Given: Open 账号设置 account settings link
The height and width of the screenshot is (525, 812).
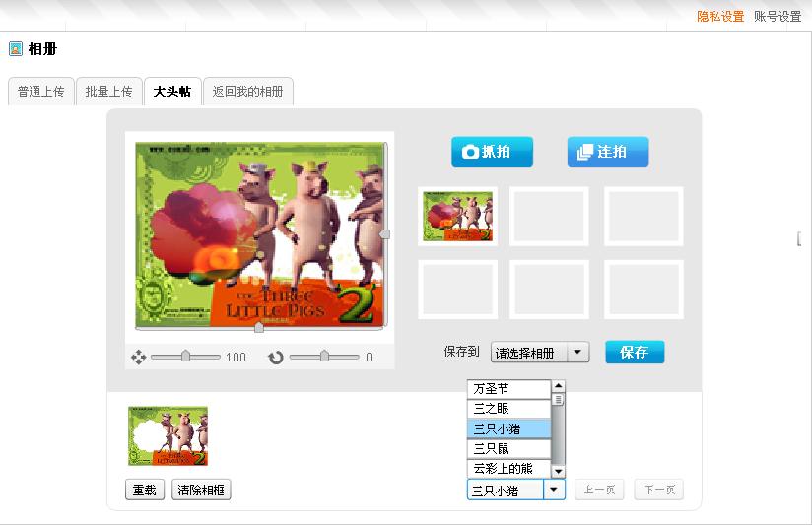Looking at the screenshot, I should click(778, 17).
